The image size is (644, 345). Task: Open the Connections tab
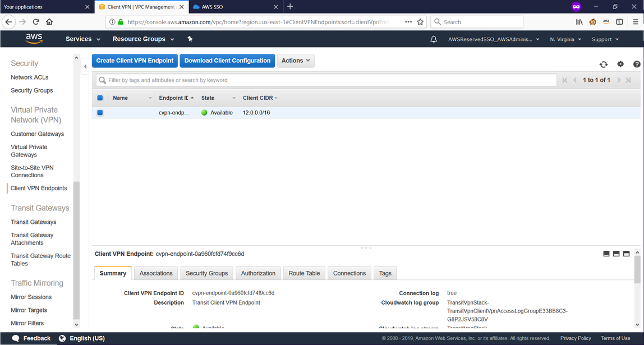coord(349,273)
